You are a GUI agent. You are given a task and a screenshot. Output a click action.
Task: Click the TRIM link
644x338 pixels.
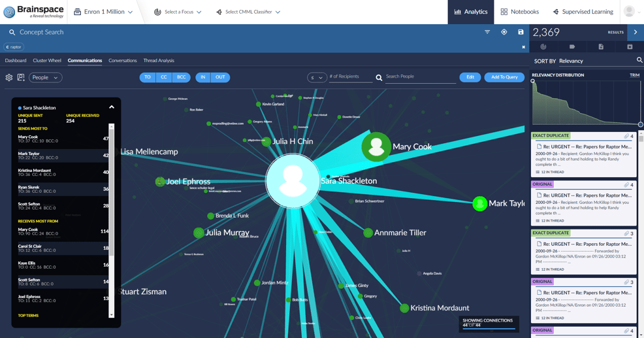(634, 75)
